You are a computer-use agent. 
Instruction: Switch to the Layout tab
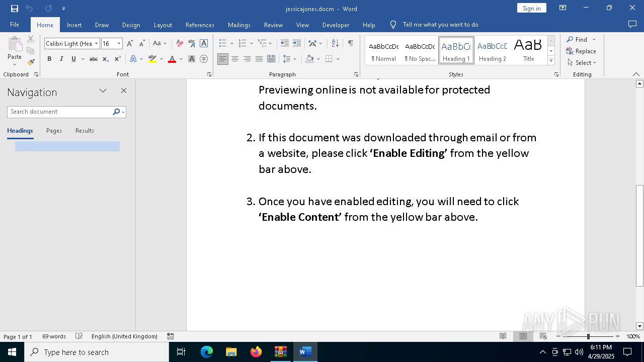pyautogui.click(x=163, y=25)
